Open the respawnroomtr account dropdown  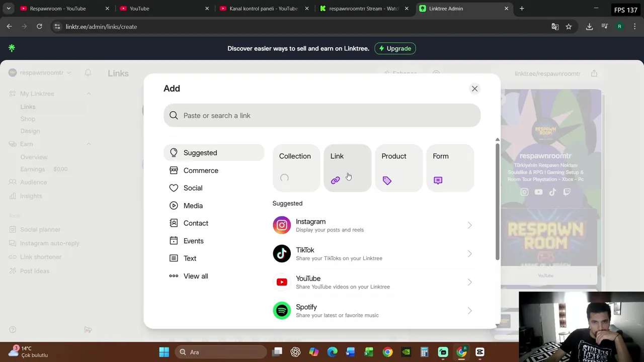pos(40,73)
